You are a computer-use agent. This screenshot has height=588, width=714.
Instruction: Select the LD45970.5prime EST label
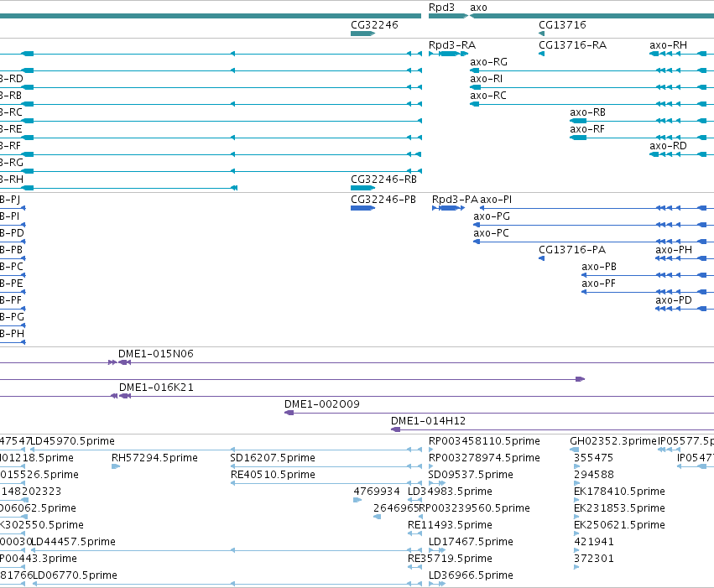click(x=72, y=441)
